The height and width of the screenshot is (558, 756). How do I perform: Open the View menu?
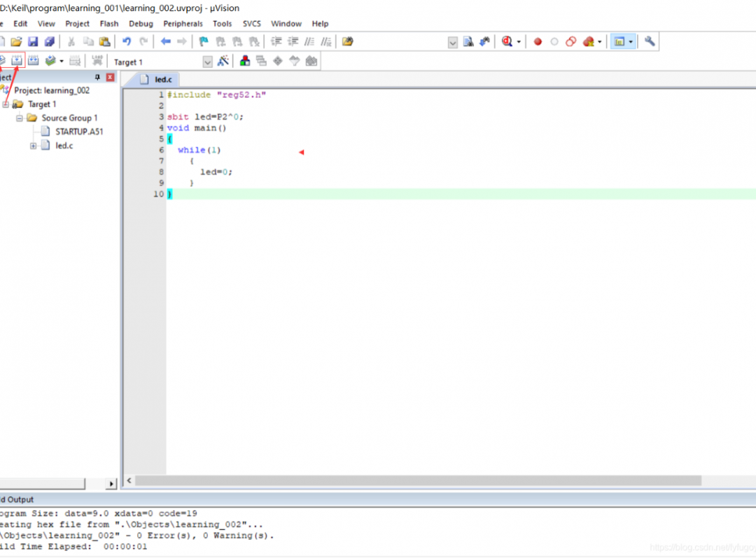[x=46, y=24]
